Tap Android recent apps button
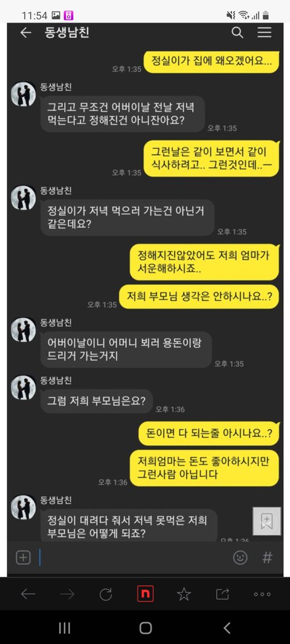This screenshot has width=290, height=644. point(65,628)
